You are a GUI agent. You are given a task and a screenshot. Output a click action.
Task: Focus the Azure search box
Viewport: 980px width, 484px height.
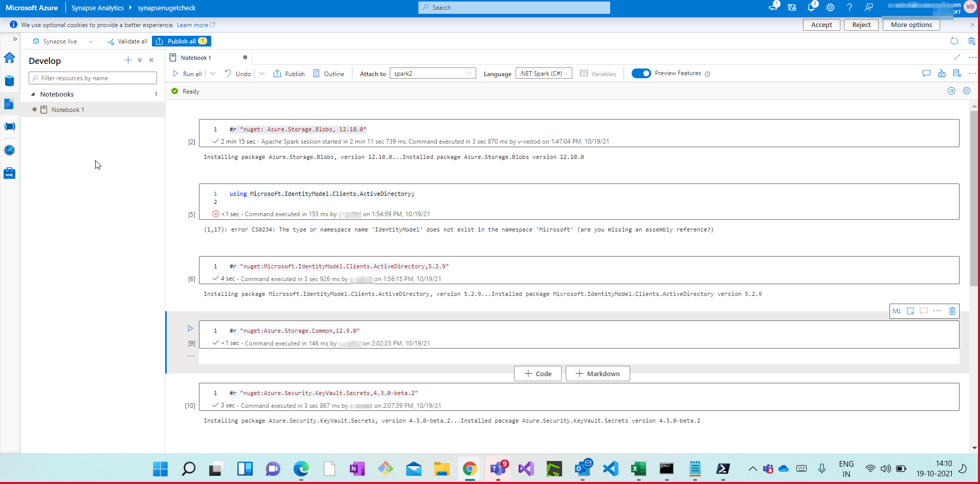[514, 8]
